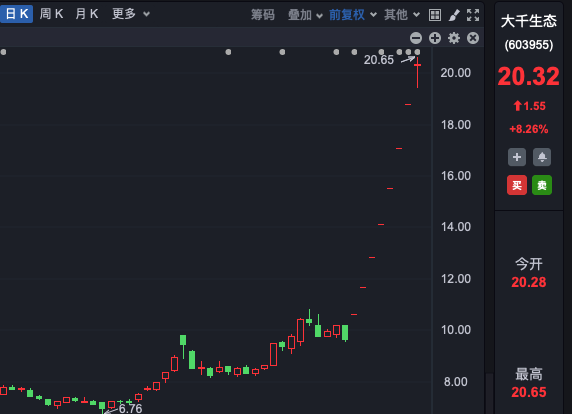This screenshot has width=572, height=414.
Task: Click the latest red candlestick near 20.65
Action: coord(417,72)
